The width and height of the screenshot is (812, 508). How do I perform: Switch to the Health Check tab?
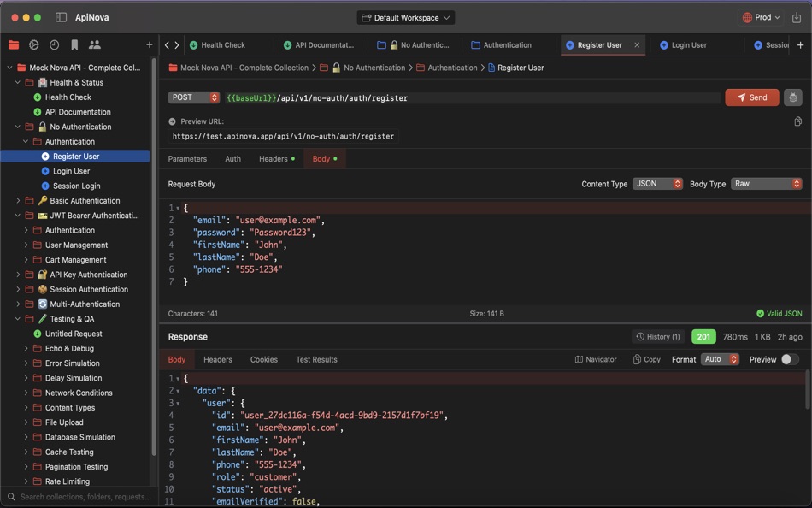[x=223, y=45]
